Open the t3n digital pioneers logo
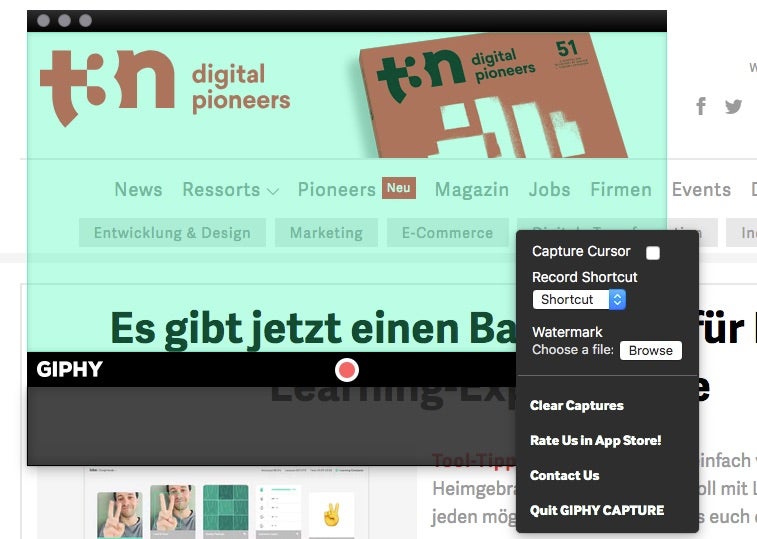 coord(165,88)
